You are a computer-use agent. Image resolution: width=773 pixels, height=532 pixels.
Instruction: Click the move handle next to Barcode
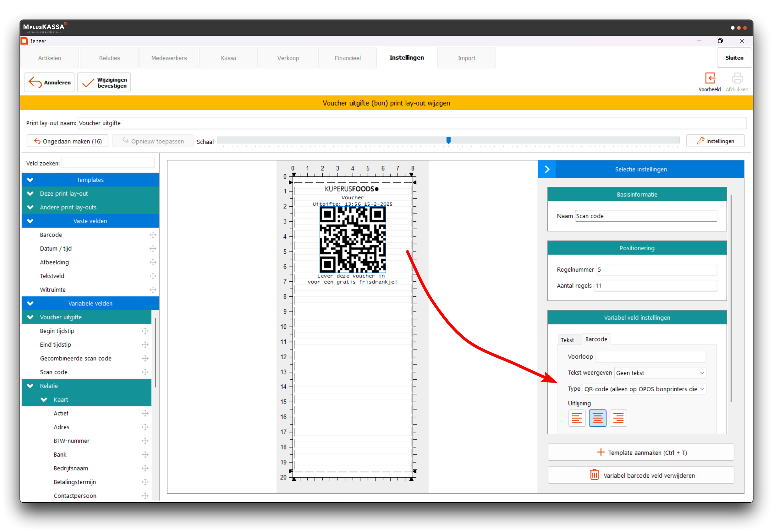(153, 235)
